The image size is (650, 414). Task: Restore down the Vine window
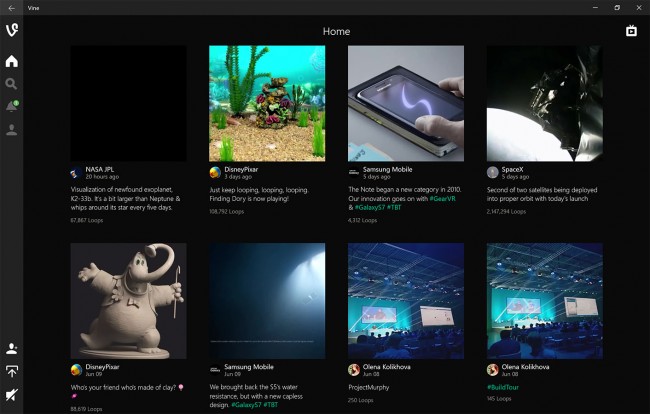pos(617,7)
